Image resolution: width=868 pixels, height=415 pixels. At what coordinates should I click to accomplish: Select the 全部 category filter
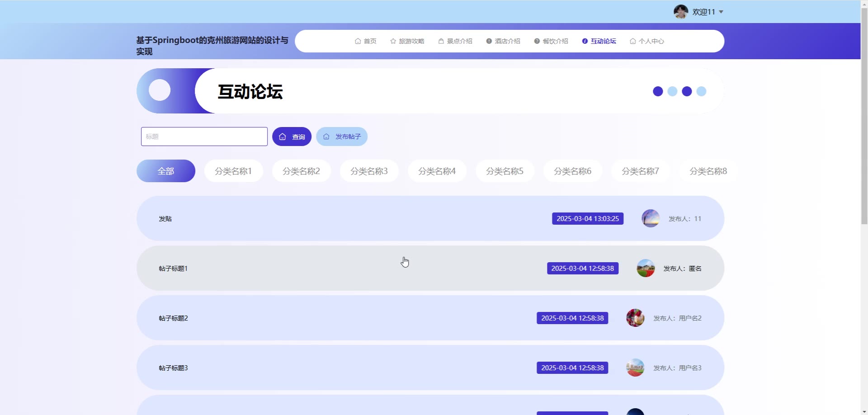pos(165,171)
